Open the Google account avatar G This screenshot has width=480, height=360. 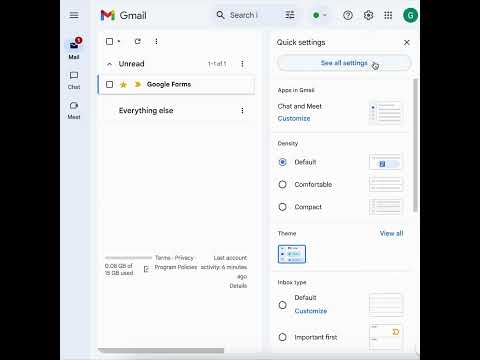click(410, 15)
